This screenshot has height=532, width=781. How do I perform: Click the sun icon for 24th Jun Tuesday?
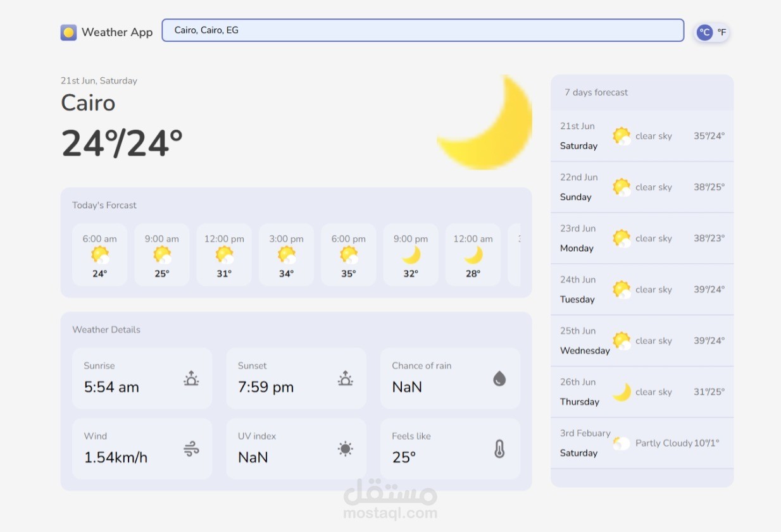click(622, 290)
